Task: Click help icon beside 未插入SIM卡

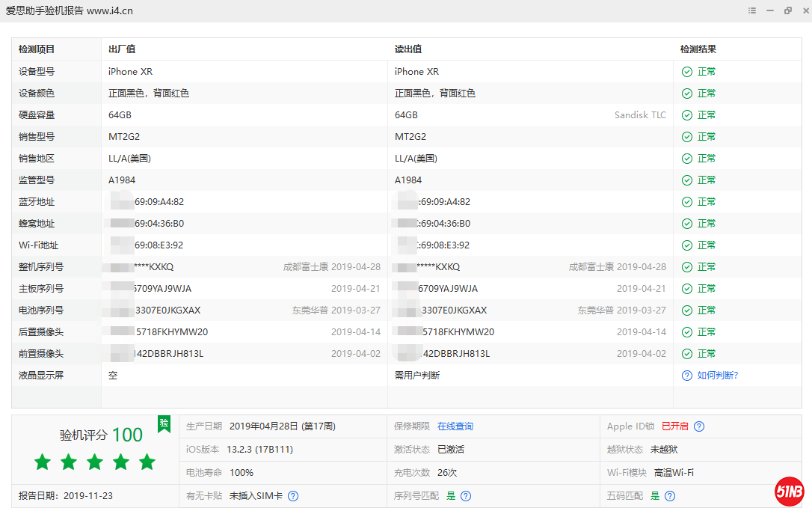Action: pos(293,496)
